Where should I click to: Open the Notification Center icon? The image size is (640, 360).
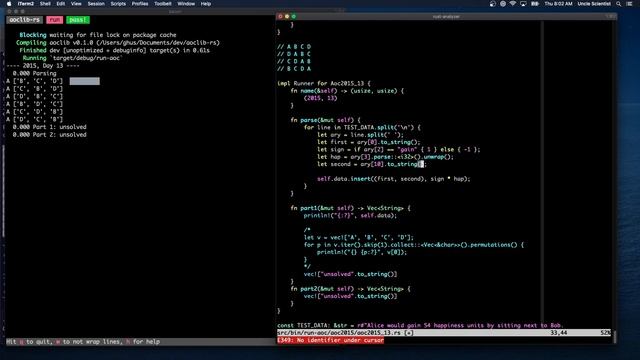pos(629,4)
